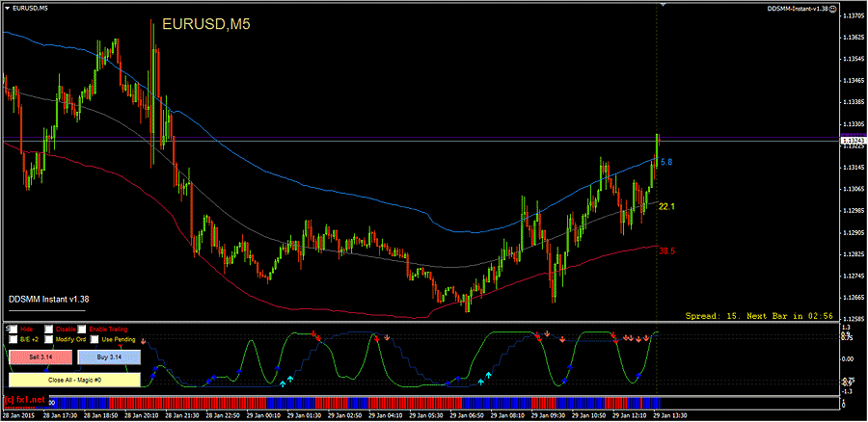Click Close All - Magic #0 button
This screenshot has width=868, height=422.
pyautogui.click(x=73, y=380)
